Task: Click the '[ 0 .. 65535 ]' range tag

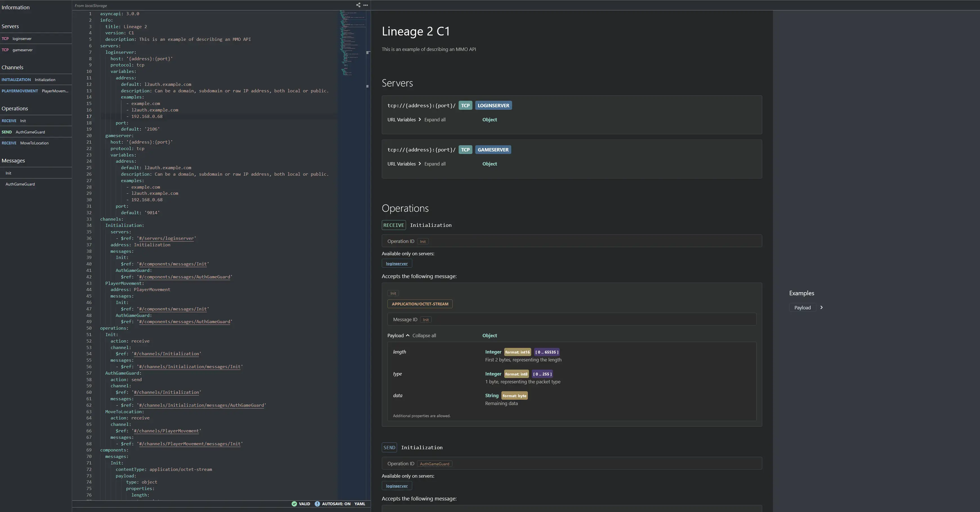Action: pos(547,352)
